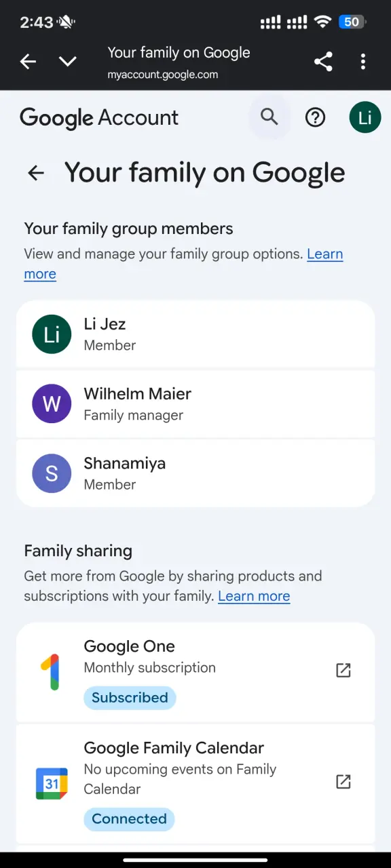Open the three-dot overflow menu

(363, 62)
